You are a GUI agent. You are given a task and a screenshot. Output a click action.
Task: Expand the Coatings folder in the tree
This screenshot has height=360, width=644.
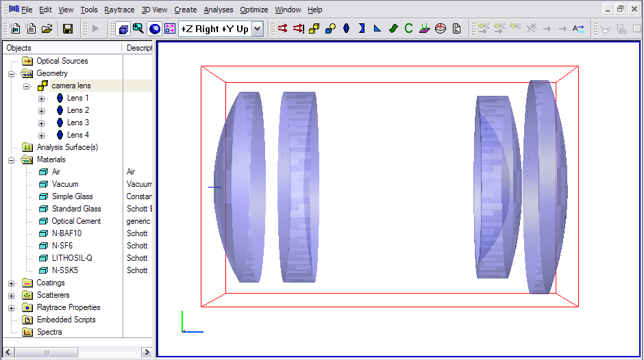coord(11,283)
